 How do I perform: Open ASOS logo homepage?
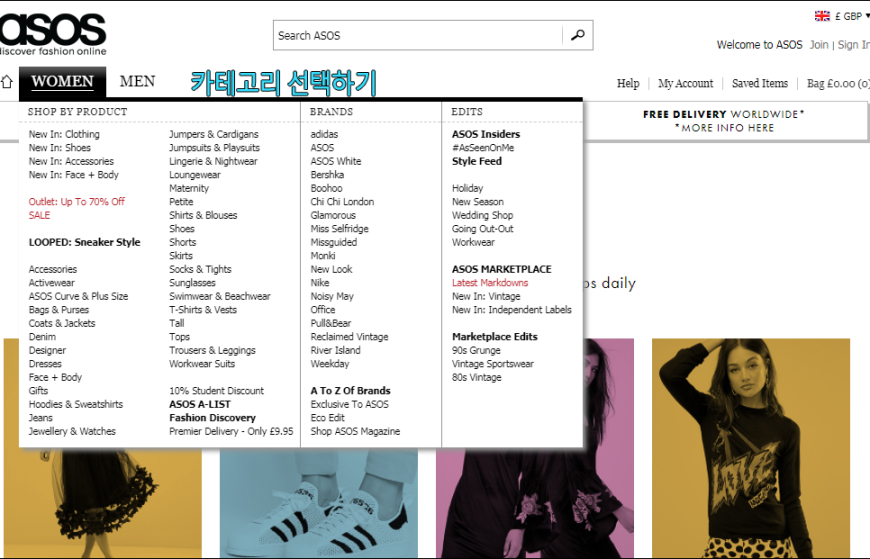53,34
